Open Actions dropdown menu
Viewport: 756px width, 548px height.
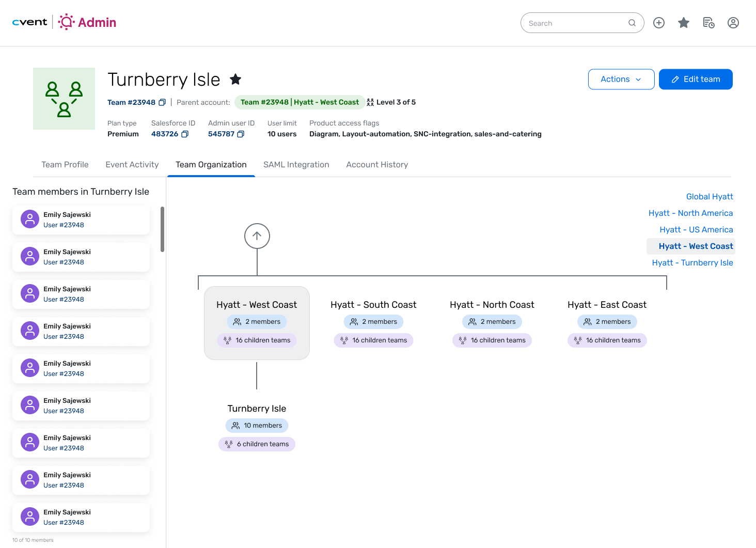(x=621, y=79)
